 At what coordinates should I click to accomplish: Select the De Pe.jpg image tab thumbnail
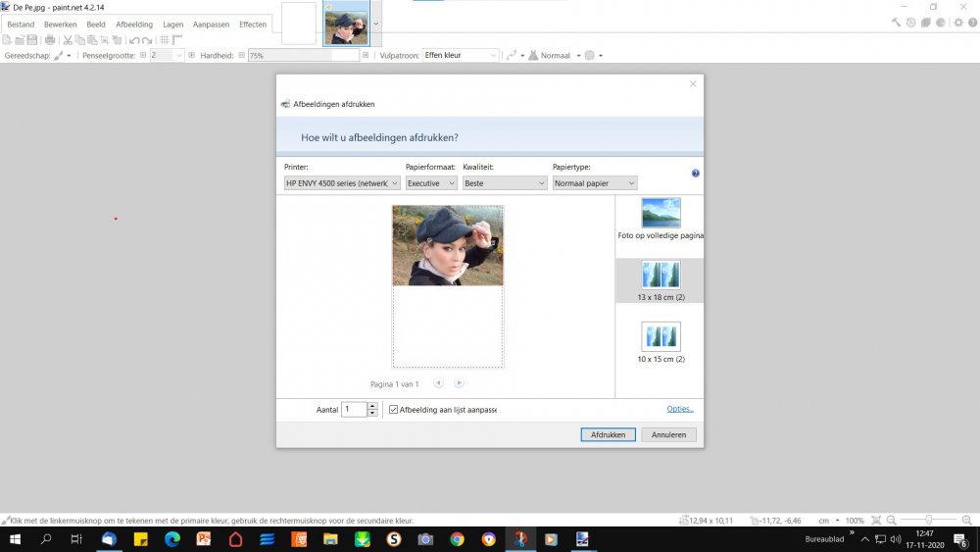(346, 24)
